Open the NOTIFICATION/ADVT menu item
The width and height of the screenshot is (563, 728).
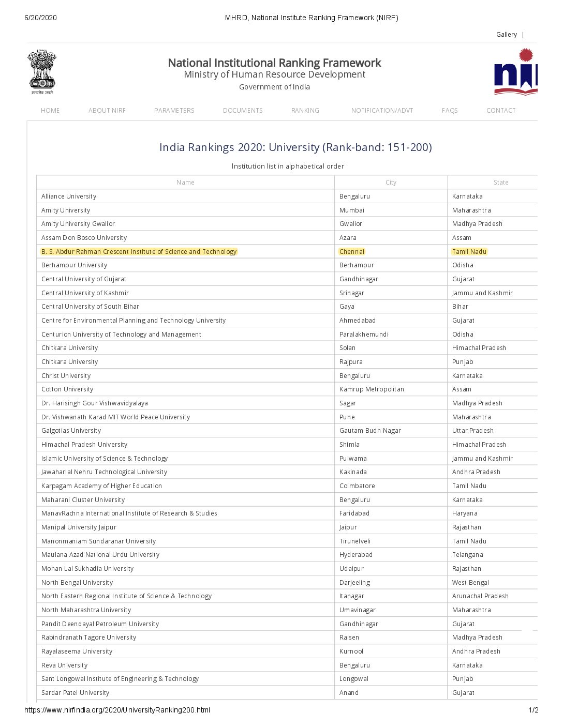click(x=382, y=111)
